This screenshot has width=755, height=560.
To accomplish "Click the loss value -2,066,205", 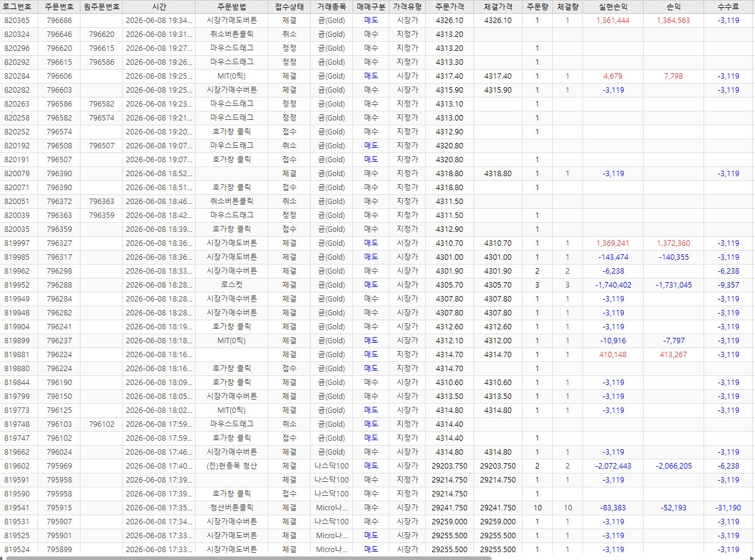I will click(x=673, y=466).
